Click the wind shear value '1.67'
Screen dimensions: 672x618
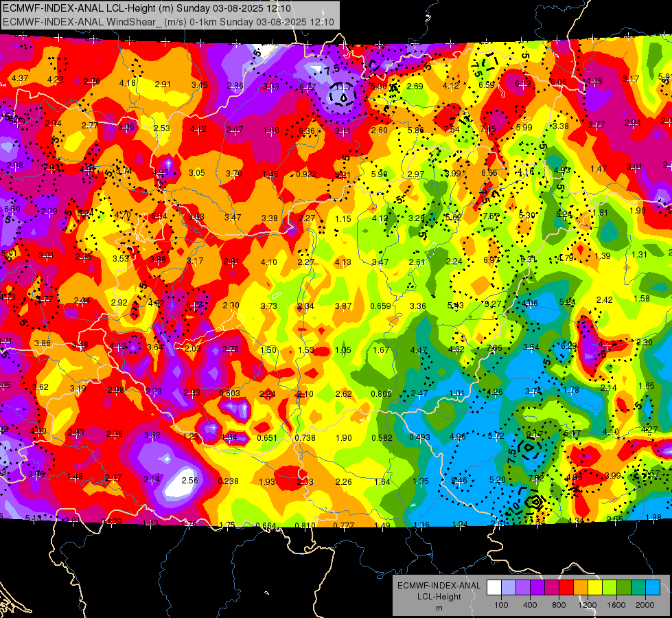pos(381,350)
